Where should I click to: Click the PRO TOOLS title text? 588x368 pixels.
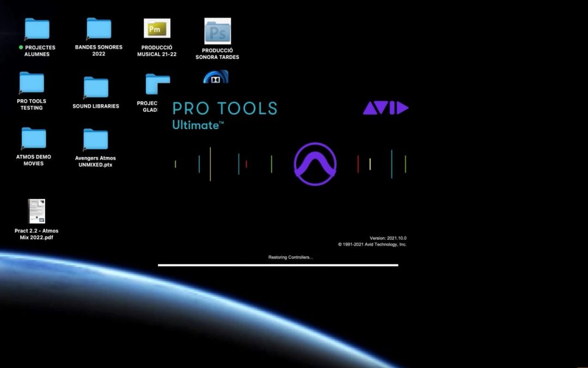[225, 108]
